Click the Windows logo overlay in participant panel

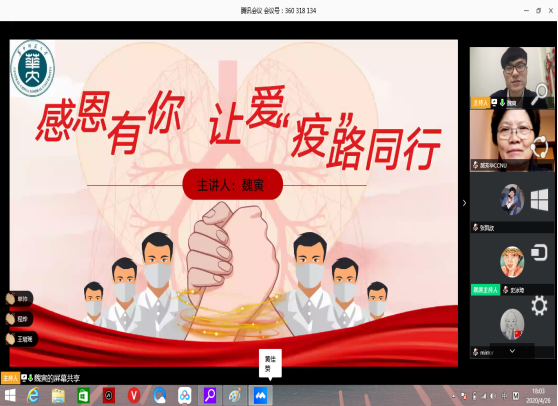[539, 200]
